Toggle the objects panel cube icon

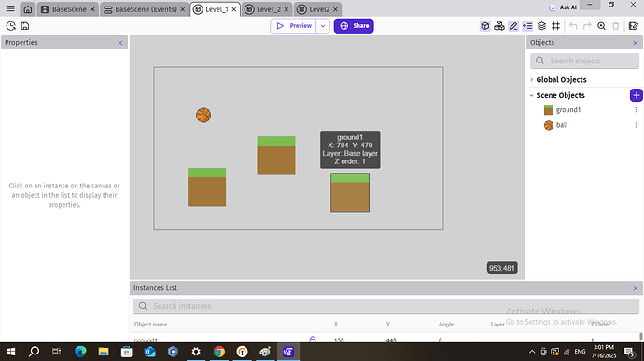click(485, 26)
